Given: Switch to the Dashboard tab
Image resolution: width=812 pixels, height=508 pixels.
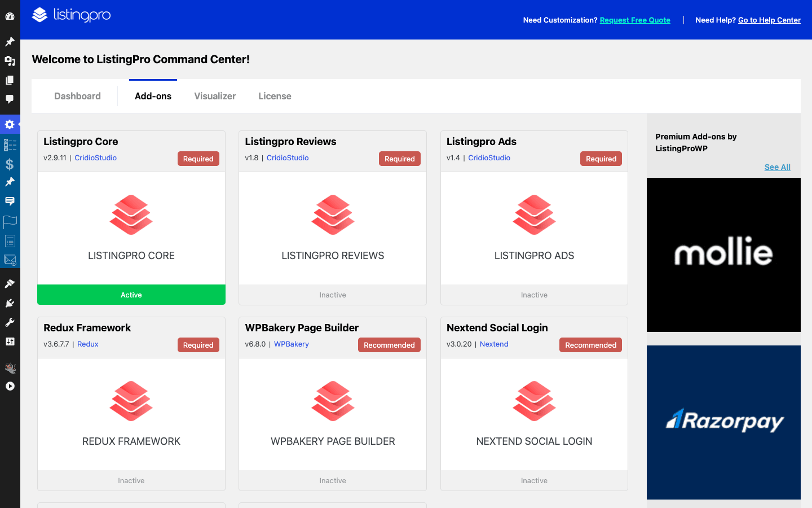Looking at the screenshot, I should coord(77,96).
